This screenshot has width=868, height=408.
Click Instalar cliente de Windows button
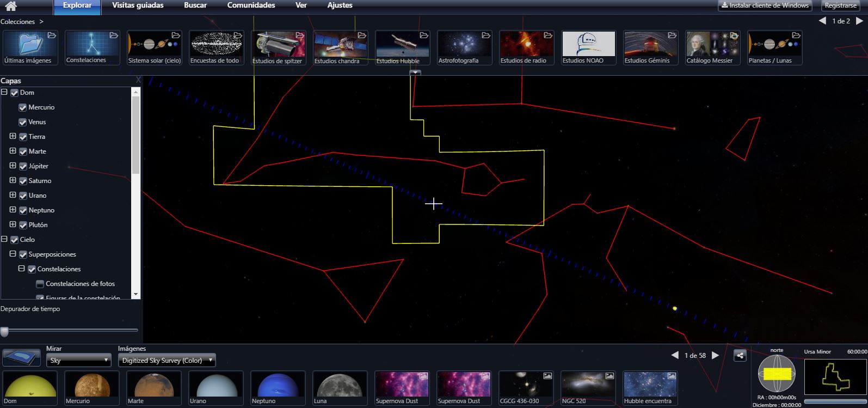[x=765, y=5]
